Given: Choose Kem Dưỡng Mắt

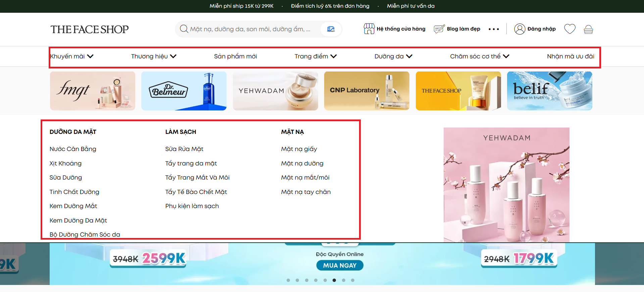Looking at the screenshot, I should pyautogui.click(x=73, y=206).
